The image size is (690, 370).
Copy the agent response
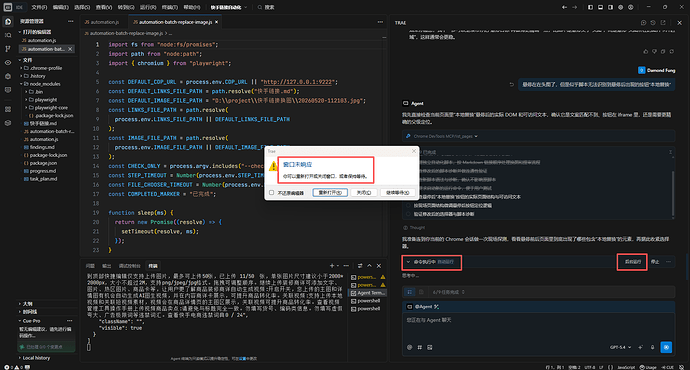tap(663, 51)
